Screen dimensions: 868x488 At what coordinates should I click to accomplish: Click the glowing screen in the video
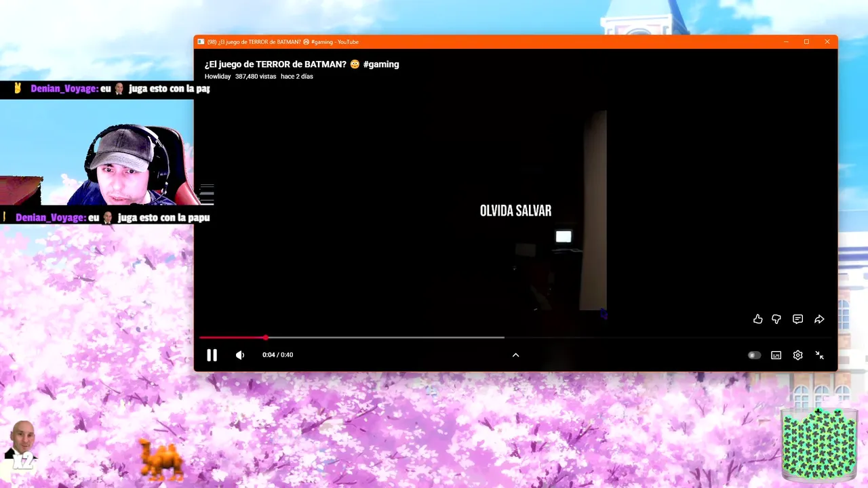click(x=564, y=237)
